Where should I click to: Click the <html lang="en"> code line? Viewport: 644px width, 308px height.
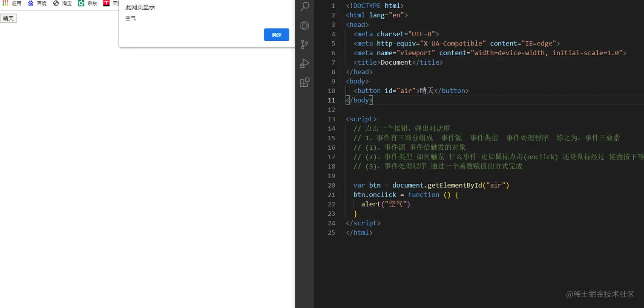point(377,15)
